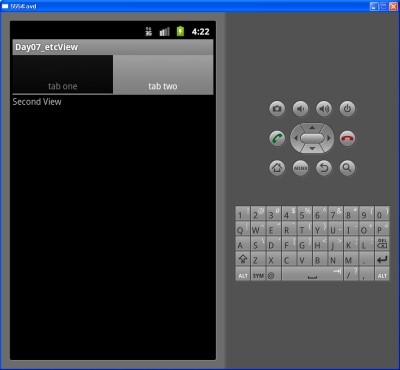Click the signal strength status icon
Viewport: 400px width, 370px height.
coord(164,32)
